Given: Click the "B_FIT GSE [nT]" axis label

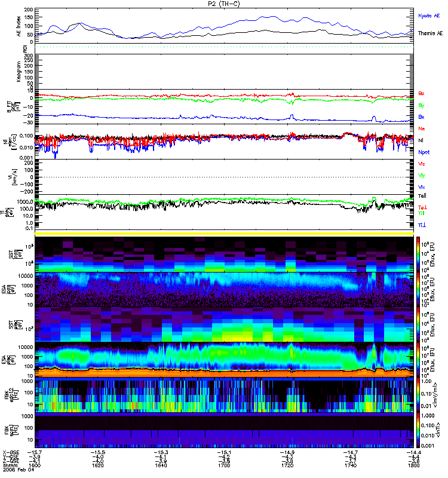Looking at the screenshot, I should pyautogui.click(x=13, y=107).
